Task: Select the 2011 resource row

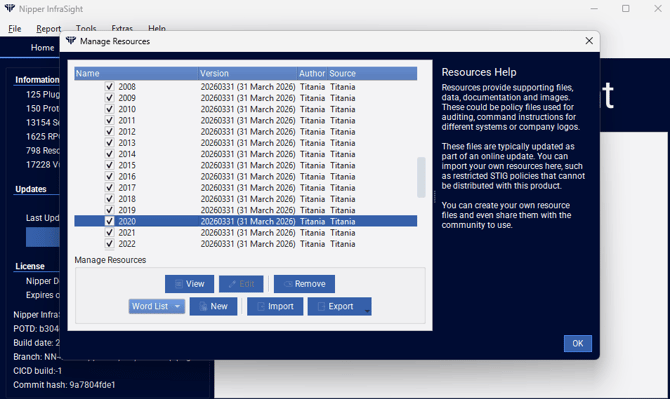Action: tap(246, 120)
